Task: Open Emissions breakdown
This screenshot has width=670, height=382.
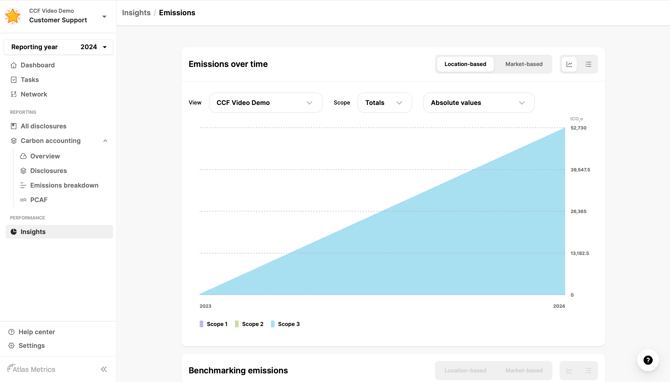Action: tap(64, 185)
